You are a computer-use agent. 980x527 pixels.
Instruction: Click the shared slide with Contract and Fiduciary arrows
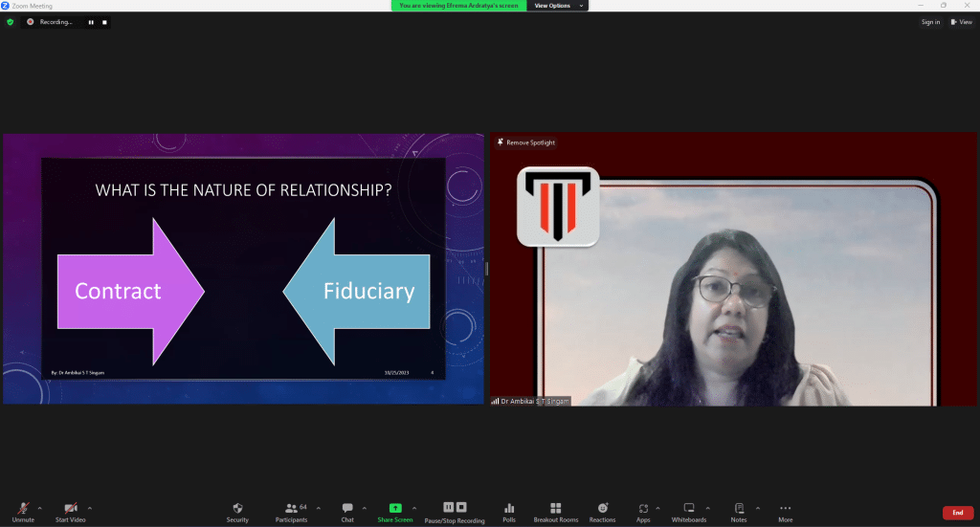[243, 268]
